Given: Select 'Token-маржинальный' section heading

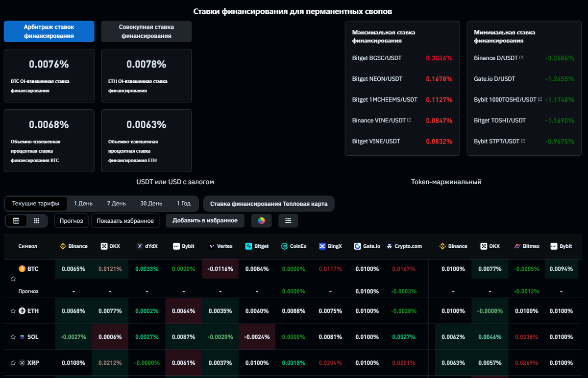Looking at the screenshot, I should (x=446, y=182).
